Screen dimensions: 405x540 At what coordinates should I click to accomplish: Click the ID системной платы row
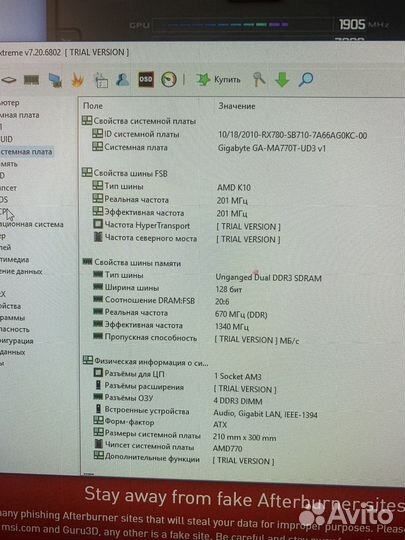click(230, 135)
